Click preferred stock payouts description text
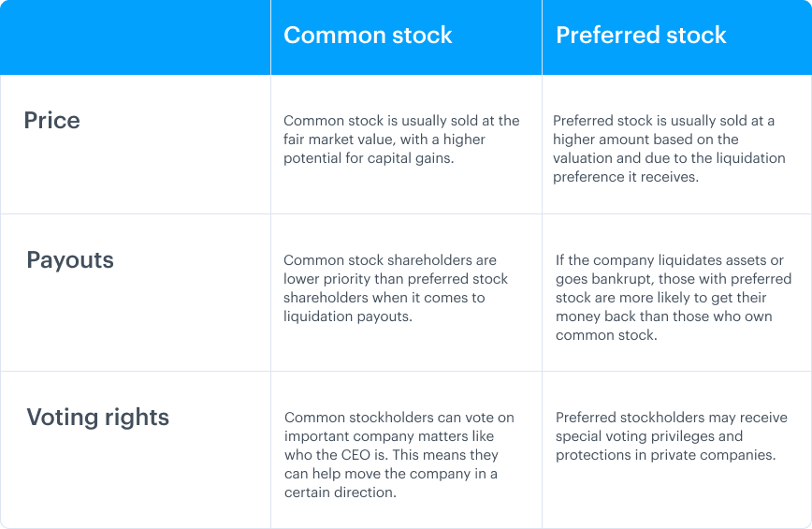The image size is (812, 529). pyautogui.click(x=674, y=298)
